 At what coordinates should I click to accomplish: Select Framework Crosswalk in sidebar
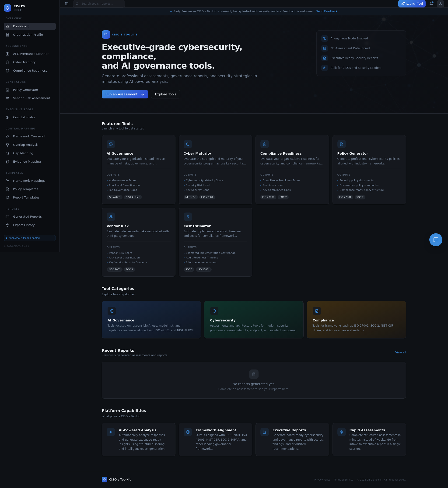click(30, 136)
